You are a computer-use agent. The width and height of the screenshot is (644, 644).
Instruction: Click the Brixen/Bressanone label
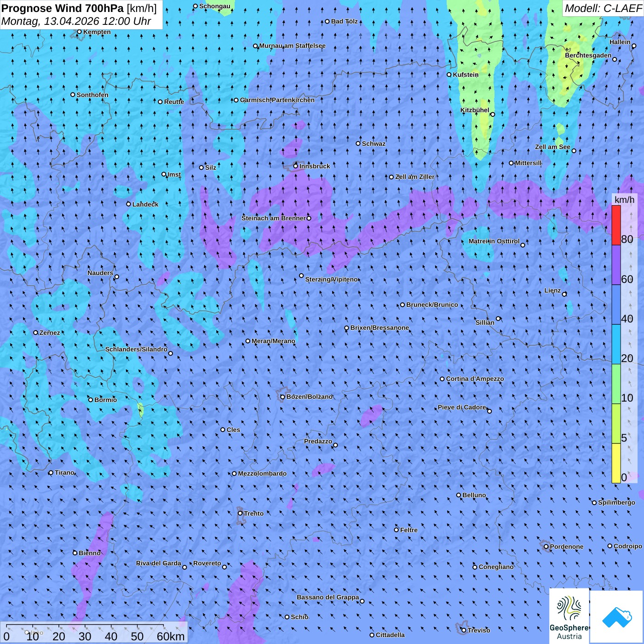pyautogui.click(x=379, y=328)
